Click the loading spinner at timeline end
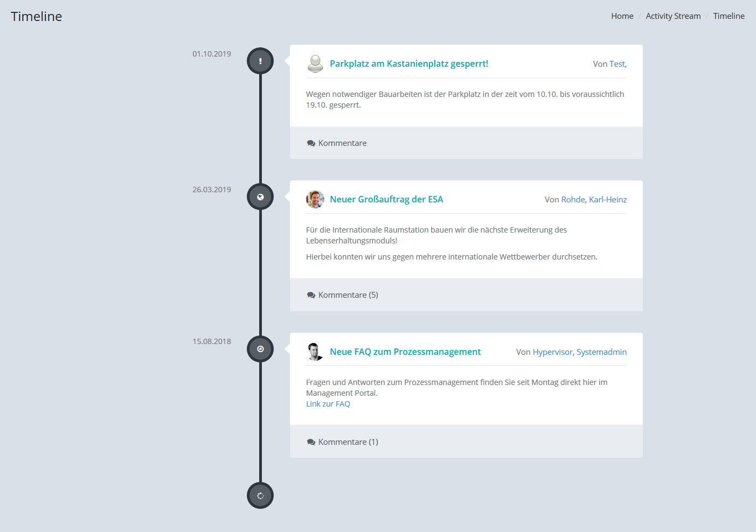Screen dimensions: 756x532 (260, 495)
